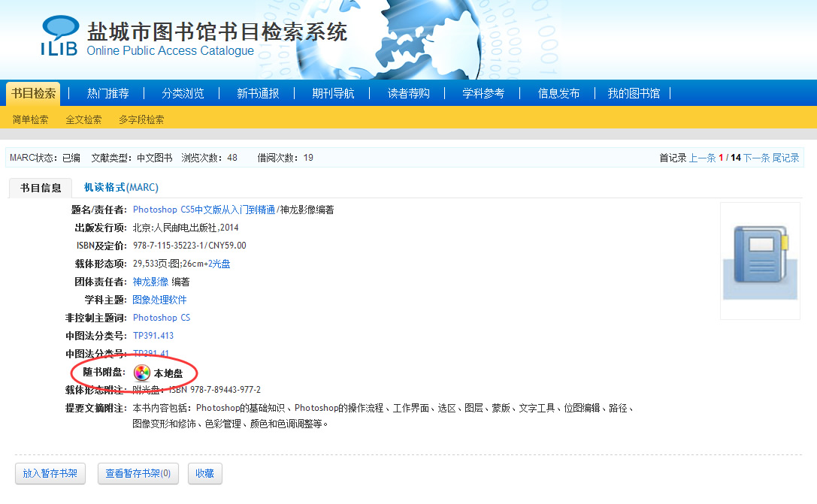Click 查看暂存书架(0) button
Image resolution: width=817 pixels, height=504 pixels.
click(138, 473)
